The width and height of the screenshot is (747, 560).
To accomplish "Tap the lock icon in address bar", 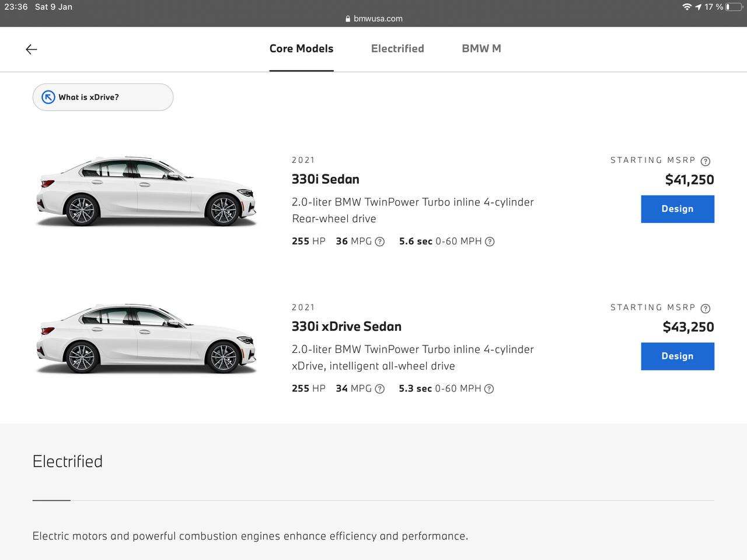I will [x=348, y=19].
